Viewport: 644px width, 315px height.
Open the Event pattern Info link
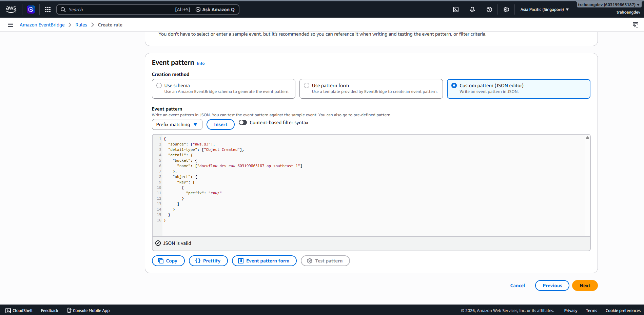[x=201, y=63]
